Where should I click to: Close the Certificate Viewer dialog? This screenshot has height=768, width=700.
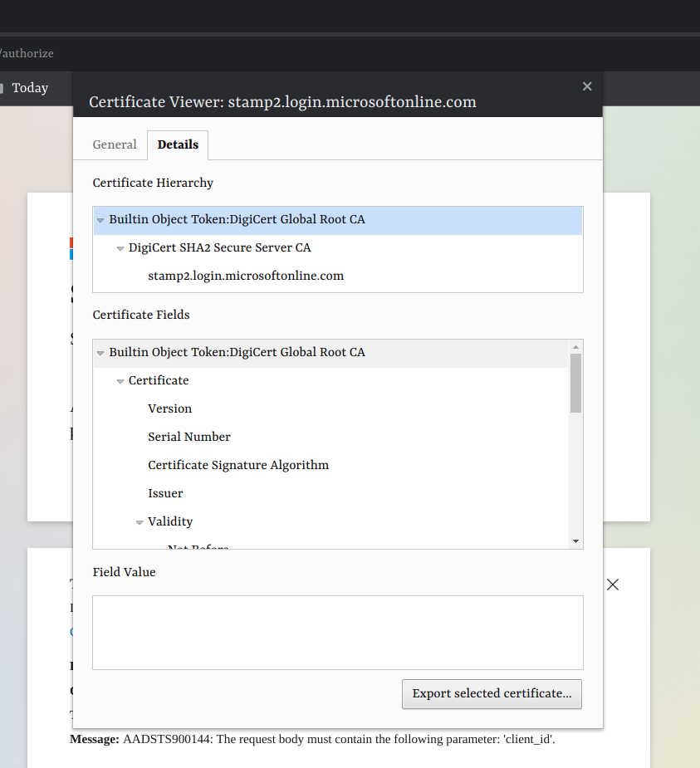[587, 86]
